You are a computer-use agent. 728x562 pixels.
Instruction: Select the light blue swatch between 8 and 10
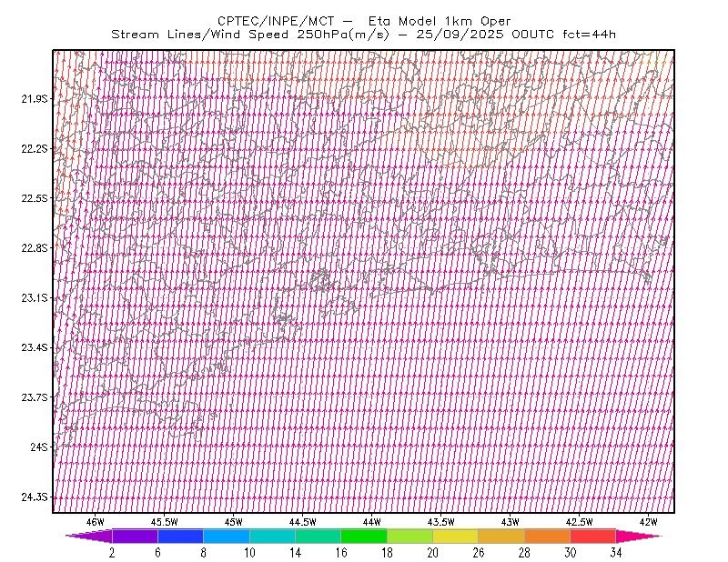coord(227,536)
